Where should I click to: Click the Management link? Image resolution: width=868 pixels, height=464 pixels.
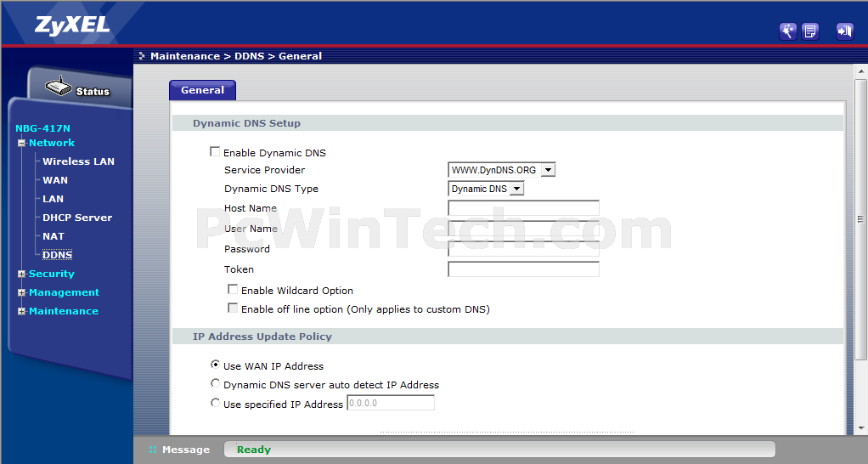click(x=65, y=292)
